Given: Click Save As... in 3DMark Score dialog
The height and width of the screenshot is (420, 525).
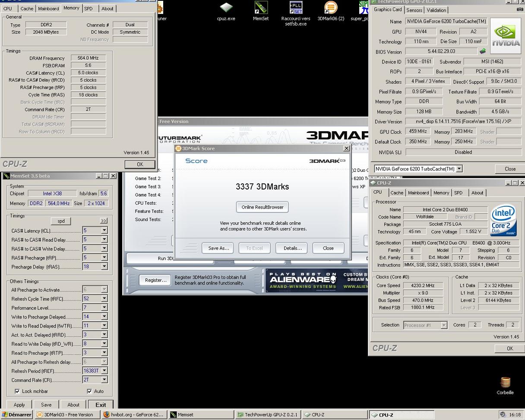Looking at the screenshot, I should click(218, 248).
